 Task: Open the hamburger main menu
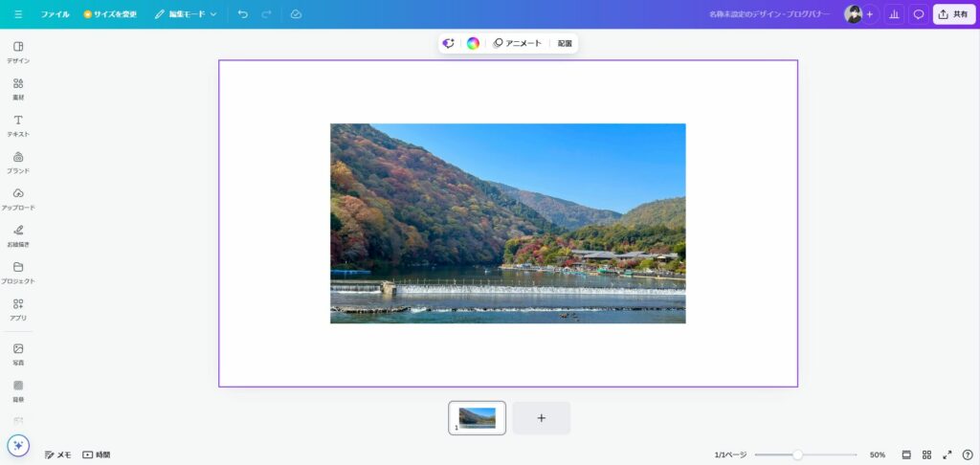click(x=18, y=14)
